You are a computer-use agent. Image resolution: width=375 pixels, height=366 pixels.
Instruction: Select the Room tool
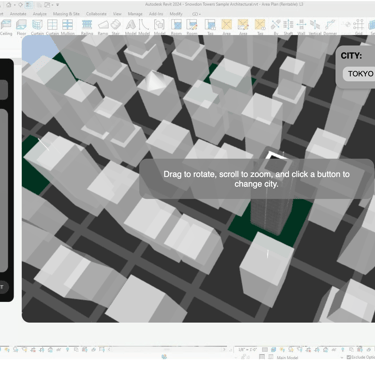[x=176, y=27]
